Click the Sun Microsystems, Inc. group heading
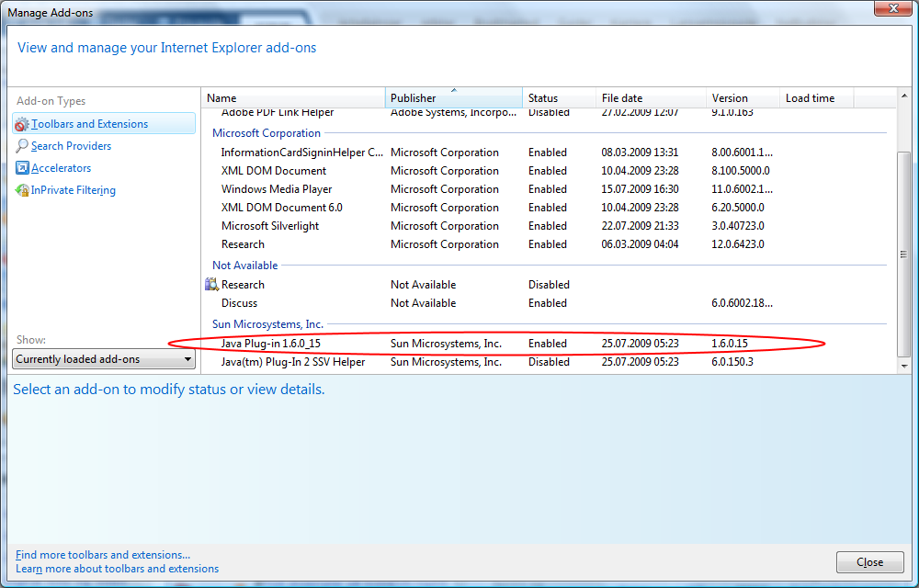Image resolution: width=919 pixels, height=588 pixels. 267,324
